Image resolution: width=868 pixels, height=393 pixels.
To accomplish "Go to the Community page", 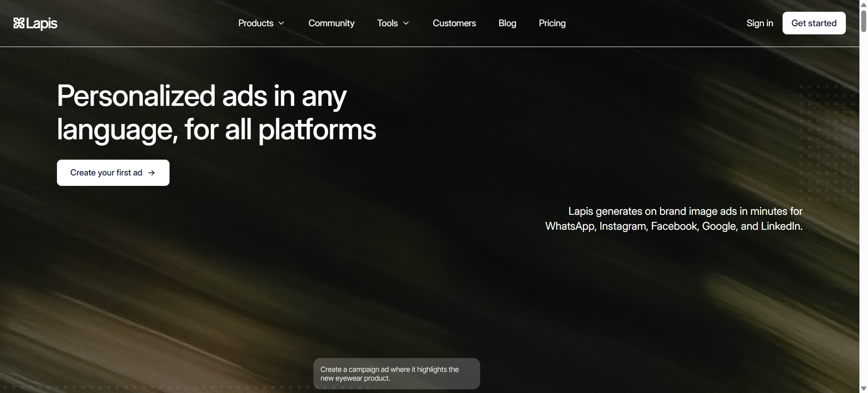I will (331, 23).
